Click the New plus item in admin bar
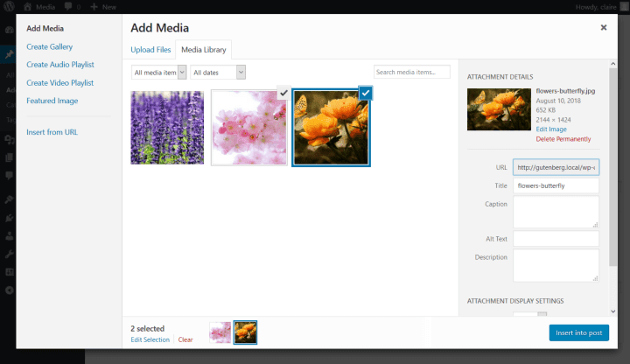The height and width of the screenshot is (364, 630). point(104,6)
